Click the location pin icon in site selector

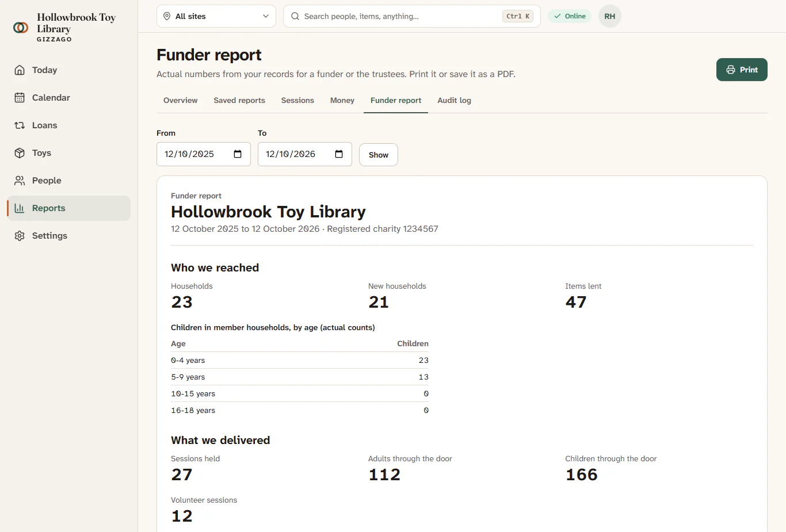(167, 16)
